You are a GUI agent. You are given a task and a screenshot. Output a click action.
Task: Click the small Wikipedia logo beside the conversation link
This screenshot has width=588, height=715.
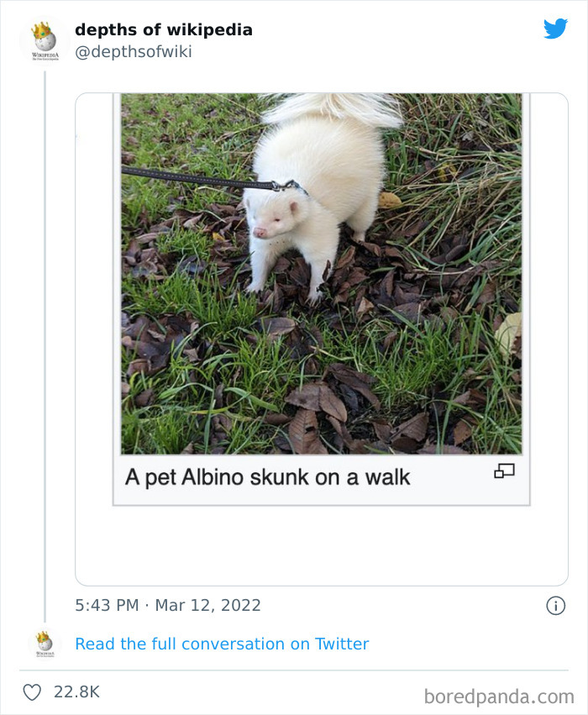(44, 643)
